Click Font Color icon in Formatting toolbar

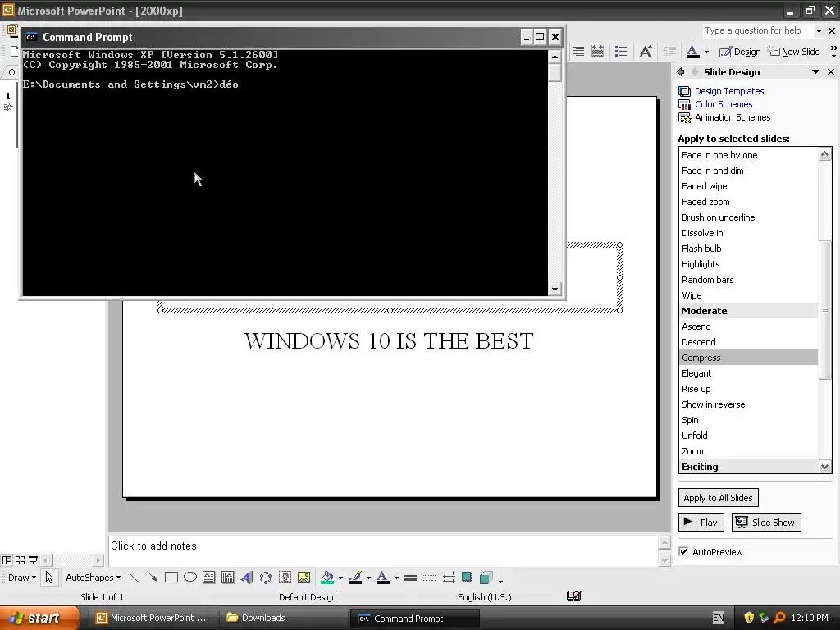[x=692, y=52]
